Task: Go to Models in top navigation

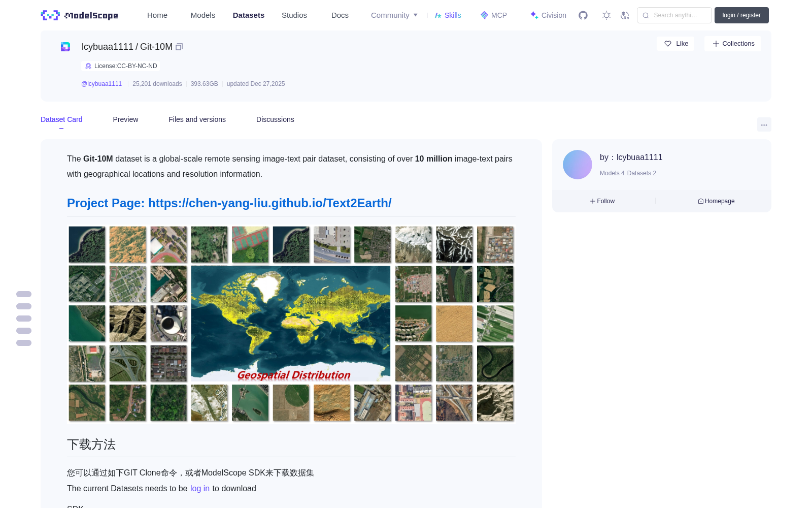Action: click(x=203, y=15)
